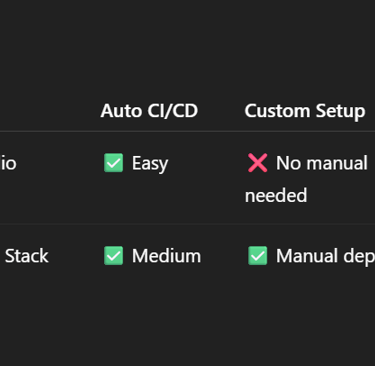Image resolution: width=375 pixels, height=366 pixels.
Task: Click the word needed in first row
Action: point(276,195)
